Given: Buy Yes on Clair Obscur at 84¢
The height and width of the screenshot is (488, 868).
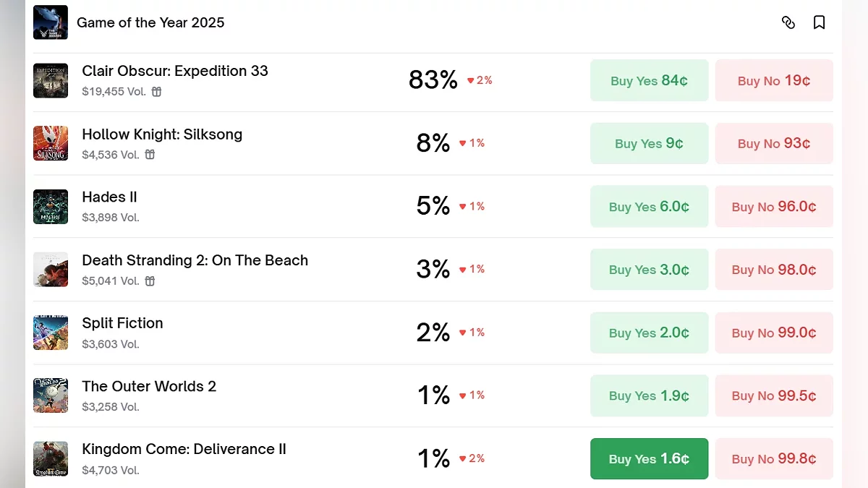Looking at the screenshot, I should (649, 80).
